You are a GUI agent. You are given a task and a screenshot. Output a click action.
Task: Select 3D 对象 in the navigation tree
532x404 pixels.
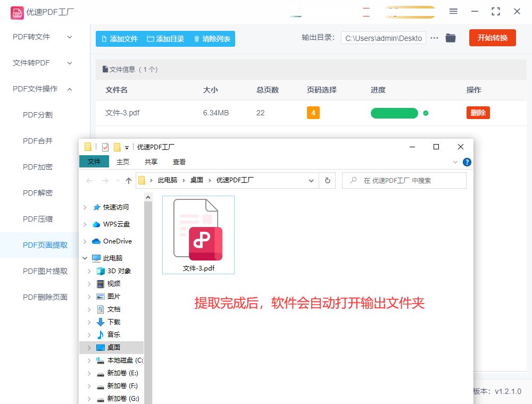pos(119,271)
